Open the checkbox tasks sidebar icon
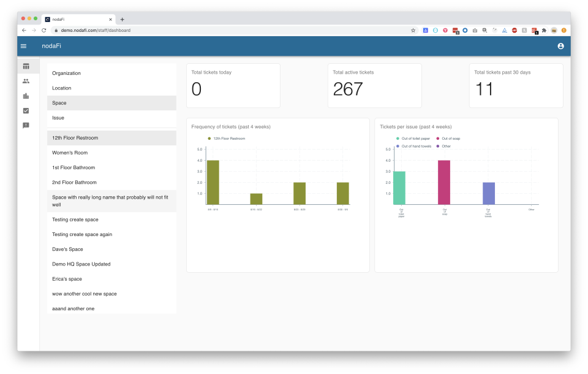 click(x=26, y=111)
